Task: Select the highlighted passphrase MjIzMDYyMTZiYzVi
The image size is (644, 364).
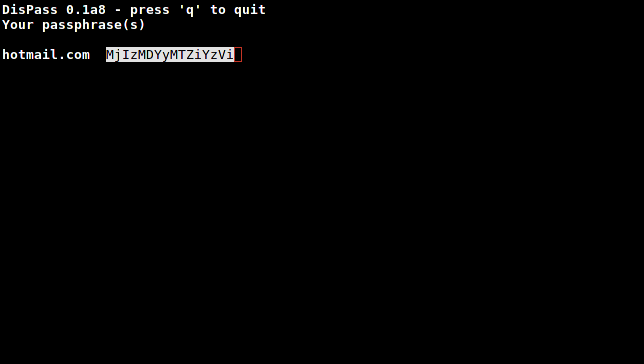Action: click(x=170, y=55)
